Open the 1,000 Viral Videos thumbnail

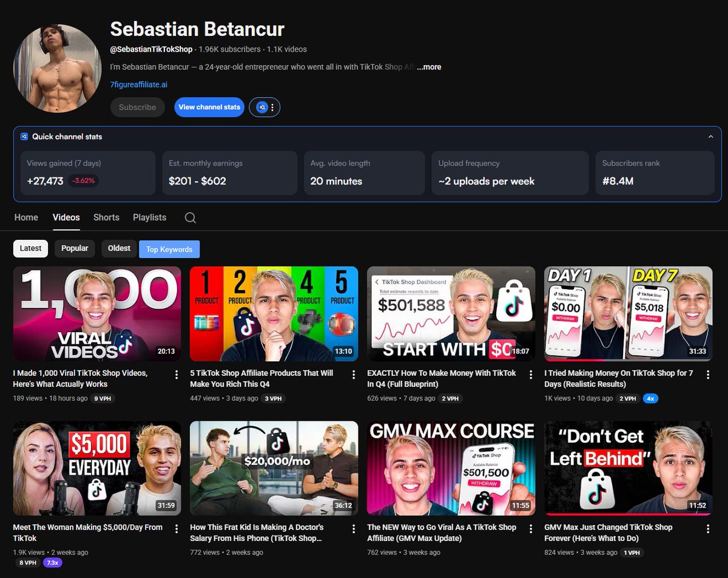tap(97, 314)
